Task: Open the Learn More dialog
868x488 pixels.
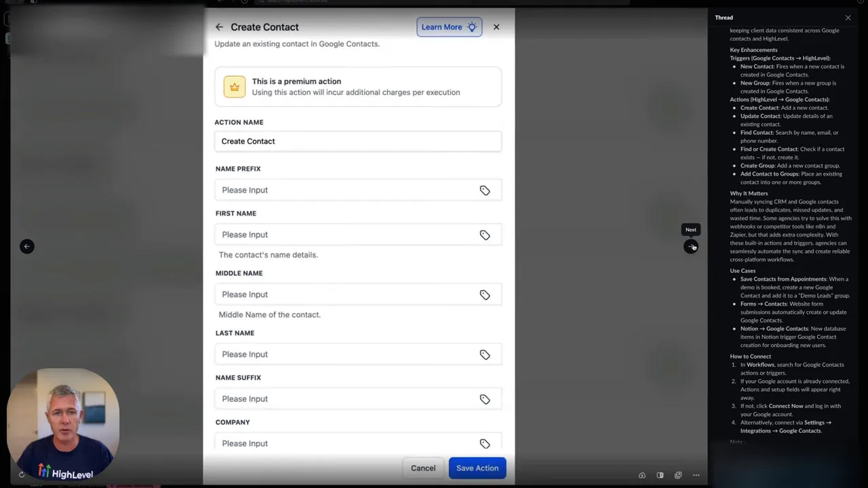Action: [441, 27]
